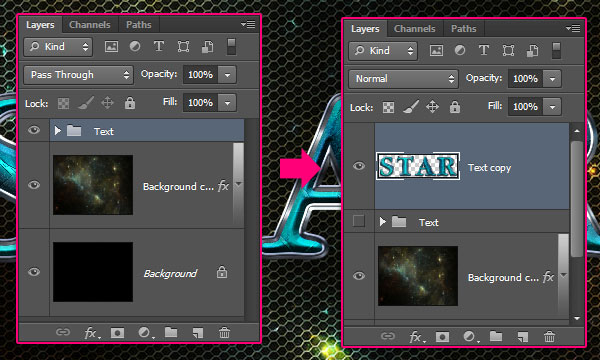Open Kind filter dropdown in left panel
Screen dimensions: 600x360
coord(58,47)
